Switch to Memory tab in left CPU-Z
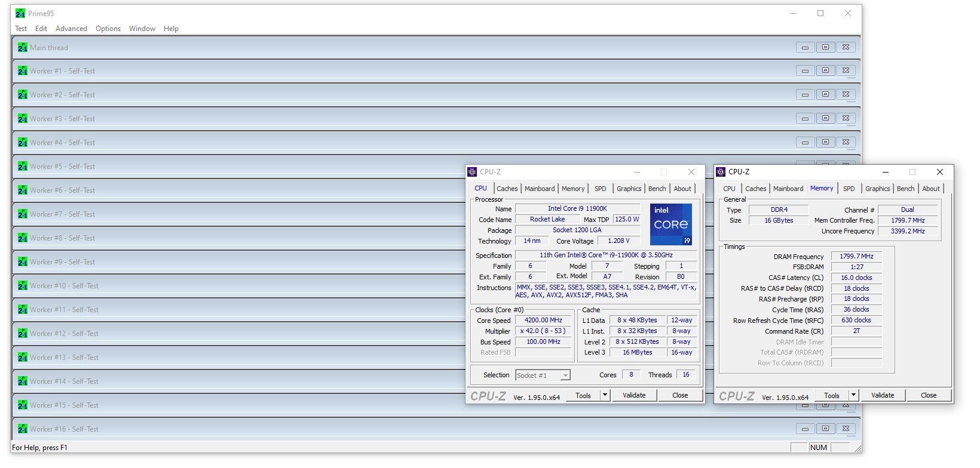The image size is (980, 468). pyautogui.click(x=573, y=189)
